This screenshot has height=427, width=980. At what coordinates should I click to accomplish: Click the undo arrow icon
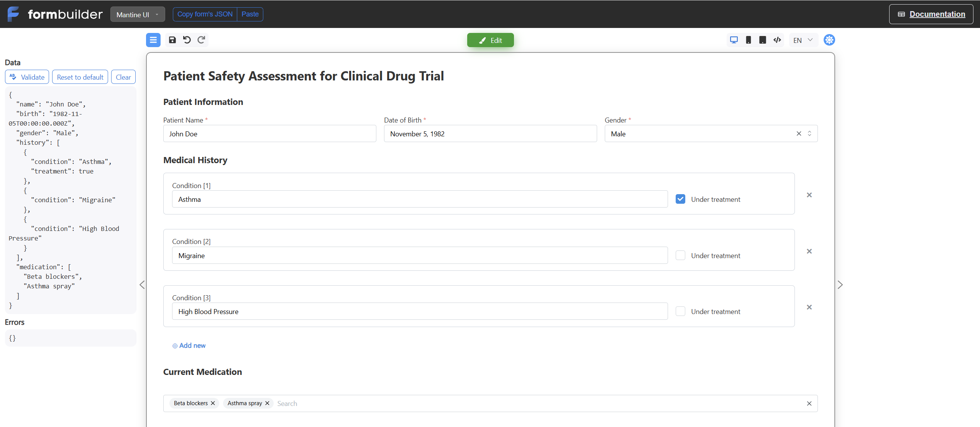[x=187, y=40]
